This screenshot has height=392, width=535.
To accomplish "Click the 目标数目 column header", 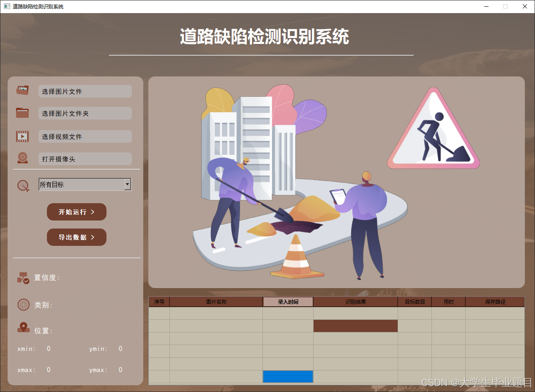I will [x=415, y=302].
